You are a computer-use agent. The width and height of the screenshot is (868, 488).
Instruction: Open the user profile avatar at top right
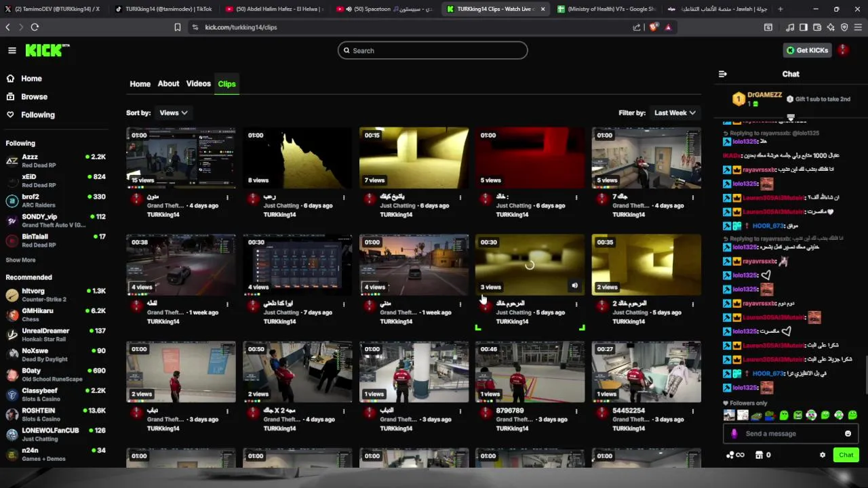[x=843, y=50]
